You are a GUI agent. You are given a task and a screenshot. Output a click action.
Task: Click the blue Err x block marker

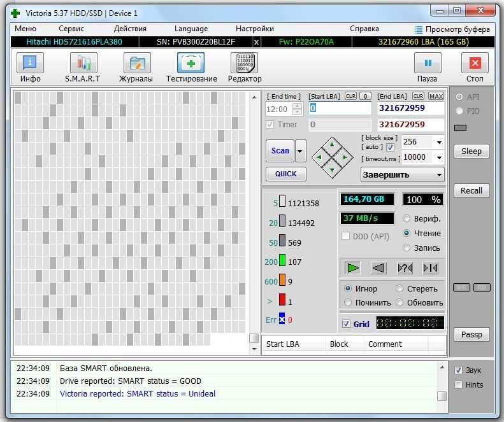(x=282, y=318)
